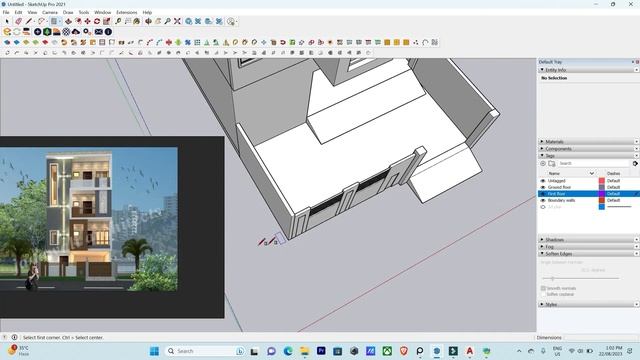Select the Zoom magnifier tool

[167, 21]
